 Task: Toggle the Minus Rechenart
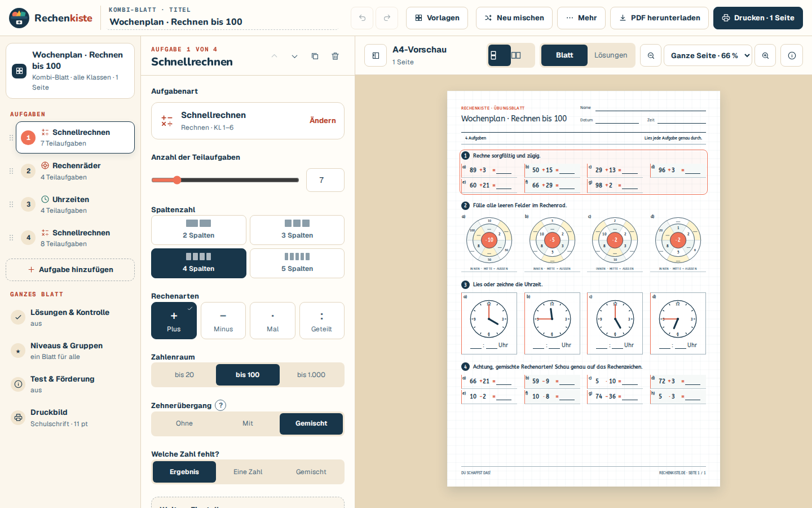223,321
